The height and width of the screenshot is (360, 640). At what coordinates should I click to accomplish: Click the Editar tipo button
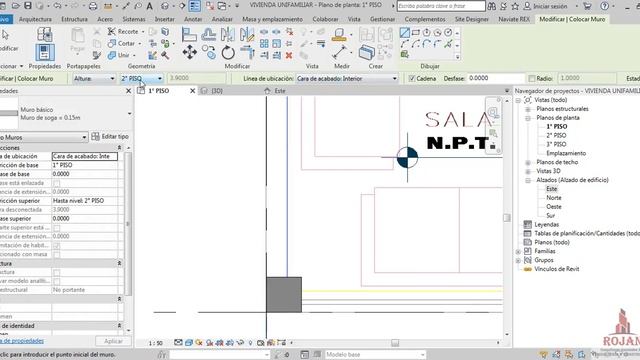tap(110, 136)
